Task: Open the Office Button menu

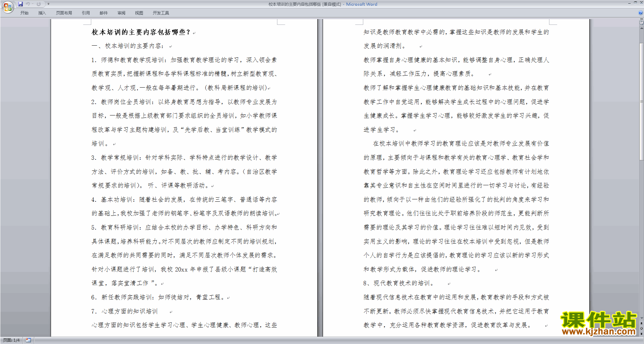Action: 7,7
